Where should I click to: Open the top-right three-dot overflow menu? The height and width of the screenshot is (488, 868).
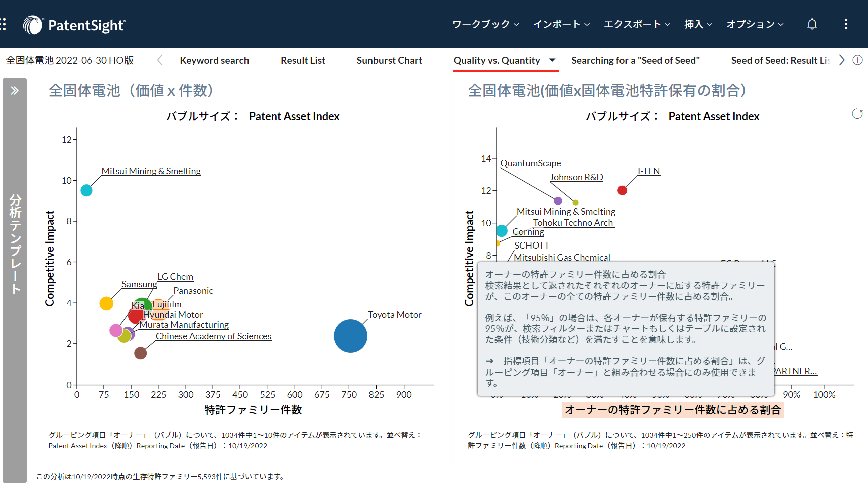846,24
